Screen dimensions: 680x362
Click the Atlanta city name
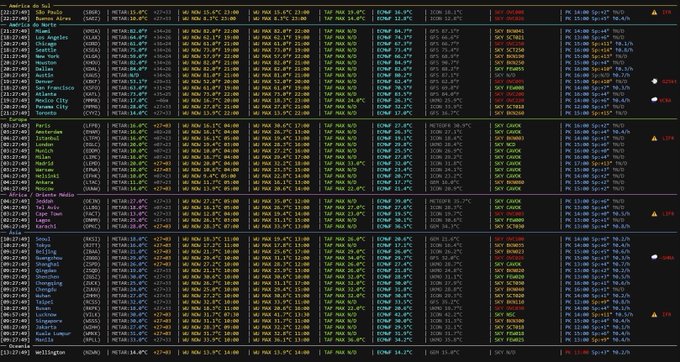[x=46, y=94]
